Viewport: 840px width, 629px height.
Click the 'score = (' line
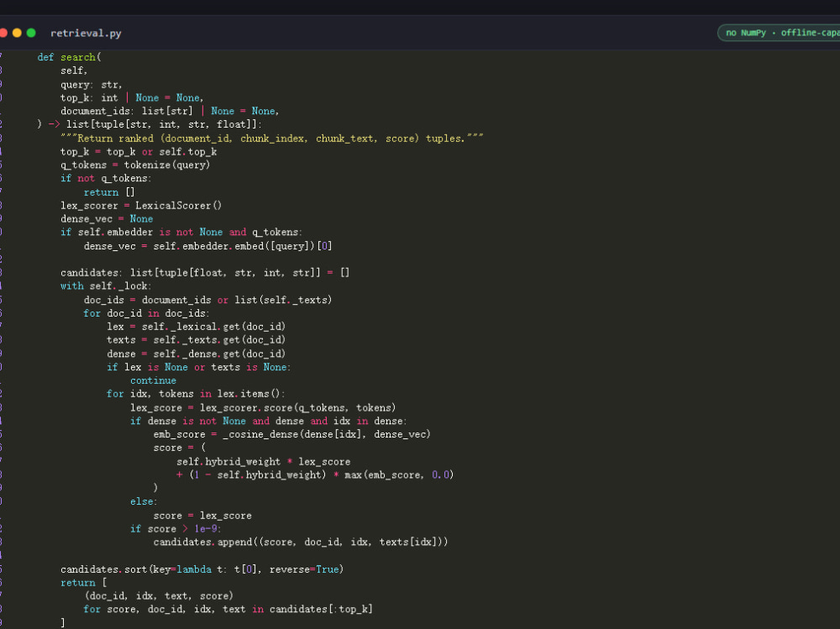coord(180,448)
